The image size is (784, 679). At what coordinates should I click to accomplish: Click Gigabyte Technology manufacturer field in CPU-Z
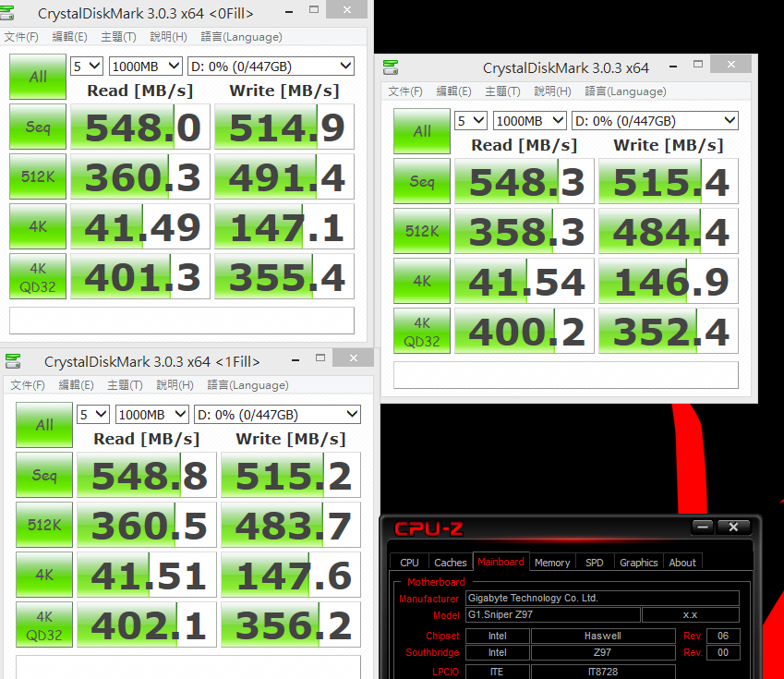[x=602, y=598]
